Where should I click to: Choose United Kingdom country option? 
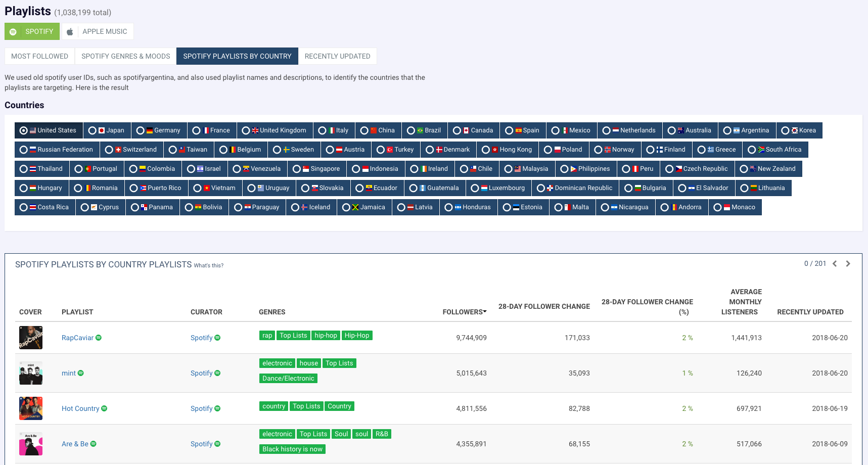click(x=275, y=130)
